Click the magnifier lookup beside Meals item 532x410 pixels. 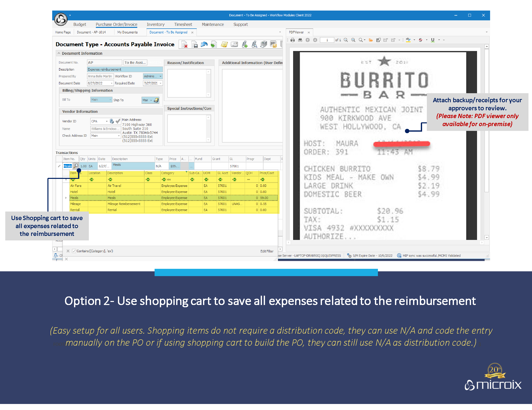(76, 166)
